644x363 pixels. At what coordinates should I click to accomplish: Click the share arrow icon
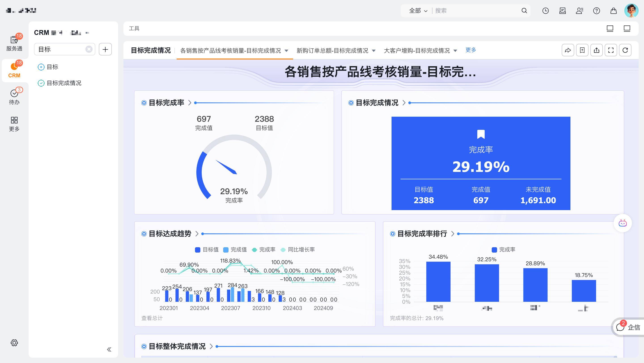(x=568, y=50)
